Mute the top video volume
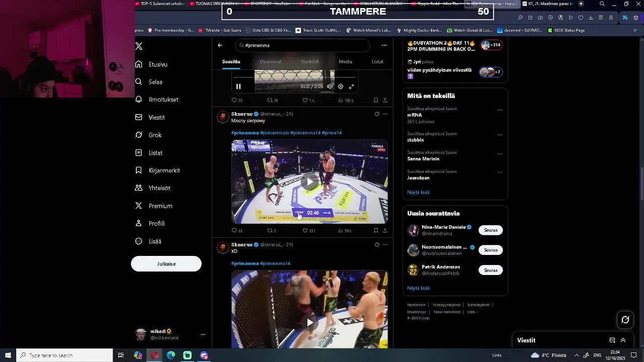Image resolution: width=644 pixels, height=362 pixels. pos(330,86)
